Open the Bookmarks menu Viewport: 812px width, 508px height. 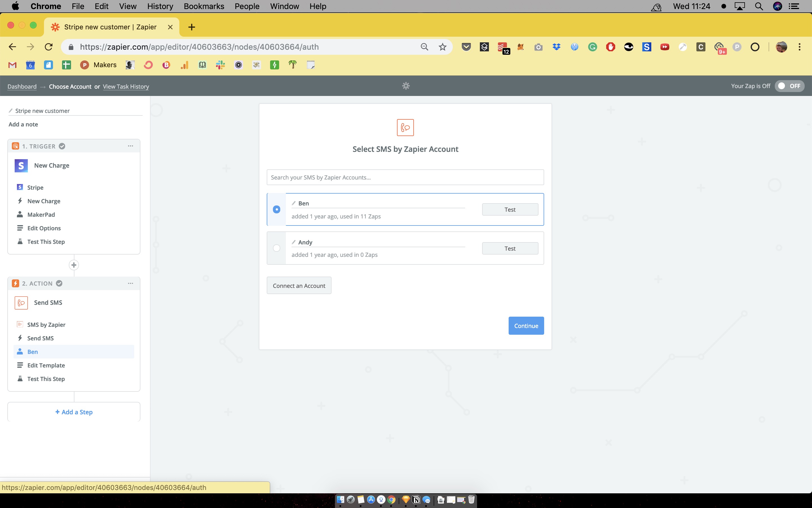coord(204,6)
